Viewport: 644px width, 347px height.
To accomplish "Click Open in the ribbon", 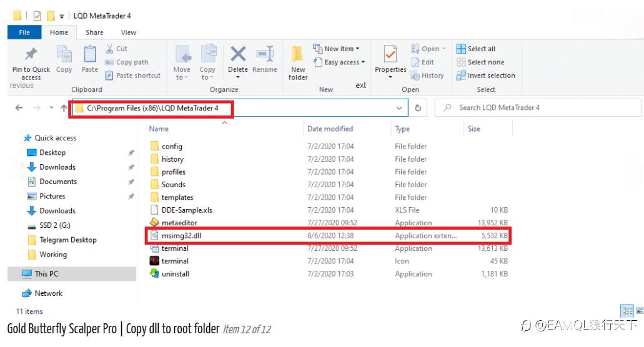I will click(x=429, y=49).
